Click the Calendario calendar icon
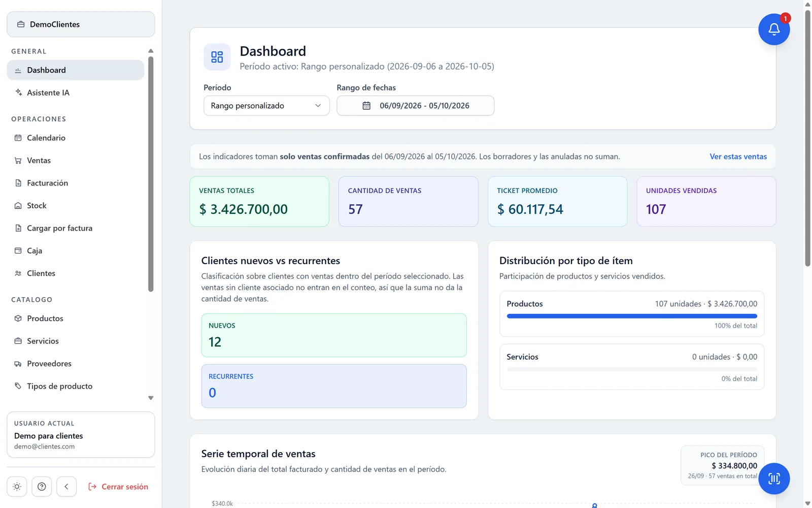This screenshot has width=812, height=508. point(18,138)
